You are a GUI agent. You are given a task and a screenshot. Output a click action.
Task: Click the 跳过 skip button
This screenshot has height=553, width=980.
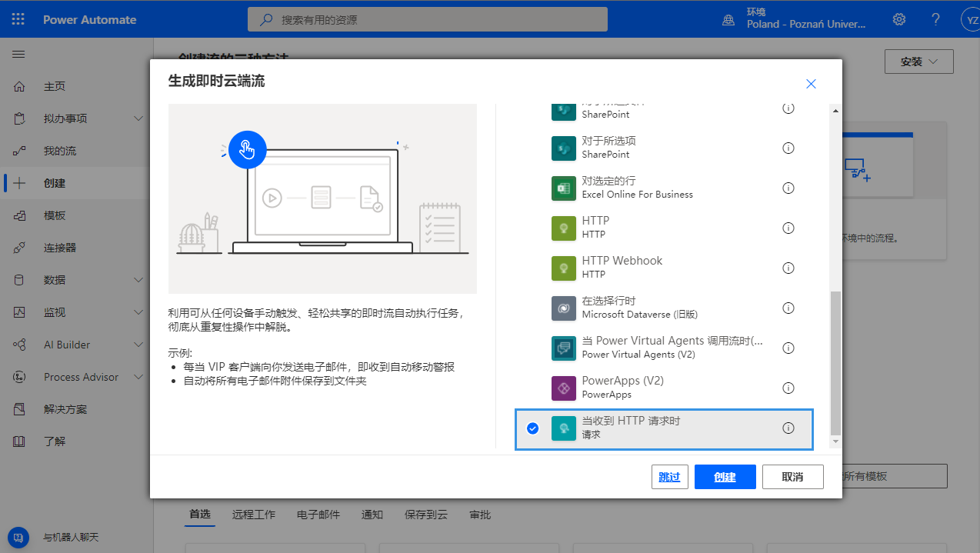tap(669, 477)
